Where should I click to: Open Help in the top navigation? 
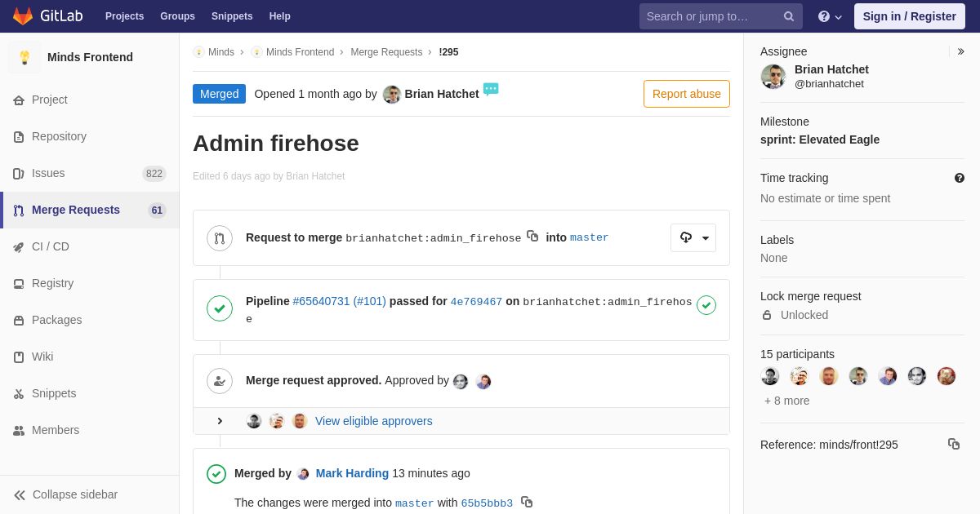click(x=280, y=16)
